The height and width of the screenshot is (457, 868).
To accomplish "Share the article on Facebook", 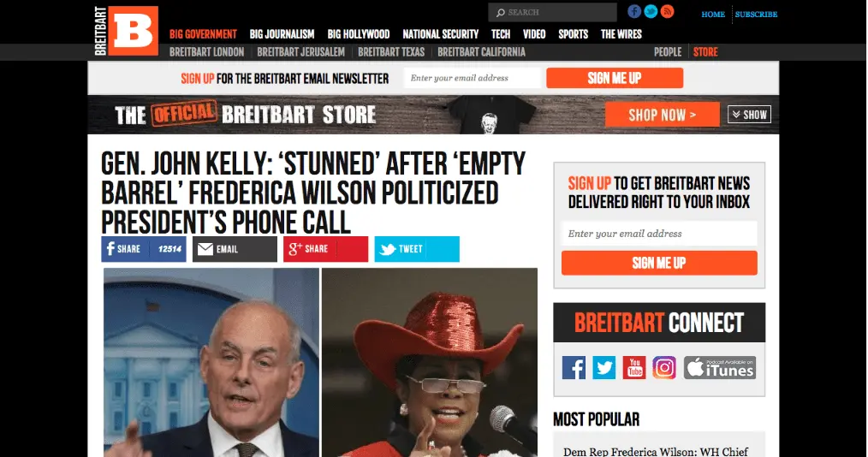I will point(144,249).
